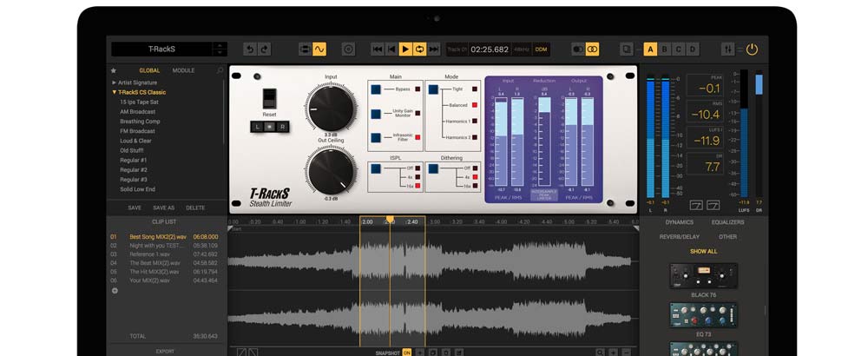Select the 15 Ips Tape Sat preset
Image resolution: width=868 pixels, height=356 pixels.
139,102
